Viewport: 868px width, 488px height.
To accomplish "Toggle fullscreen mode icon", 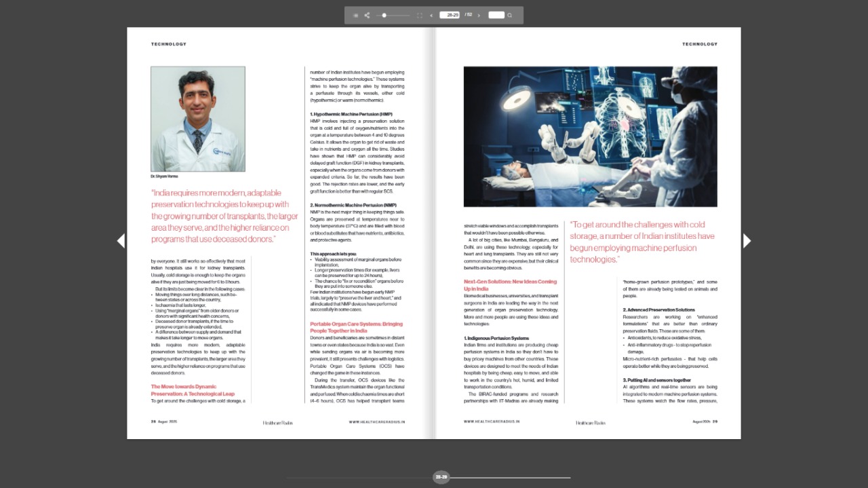I will pos(419,15).
